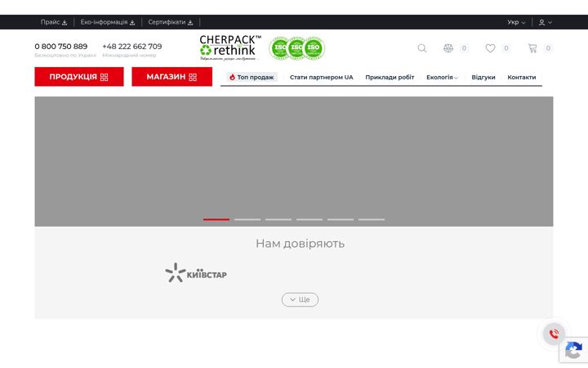Select the sixth banner slide indicator
This screenshot has width=588, height=368.
click(x=372, y=219)
